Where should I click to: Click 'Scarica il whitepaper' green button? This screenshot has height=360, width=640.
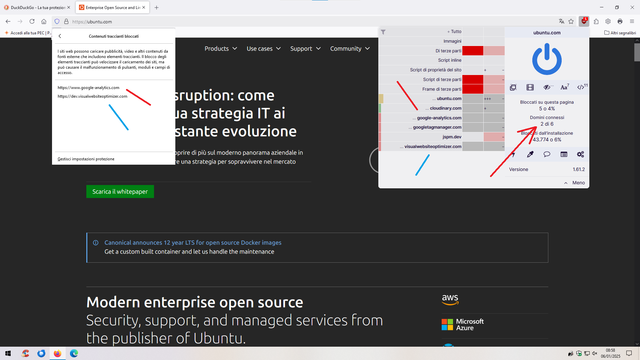pos(120,191)
